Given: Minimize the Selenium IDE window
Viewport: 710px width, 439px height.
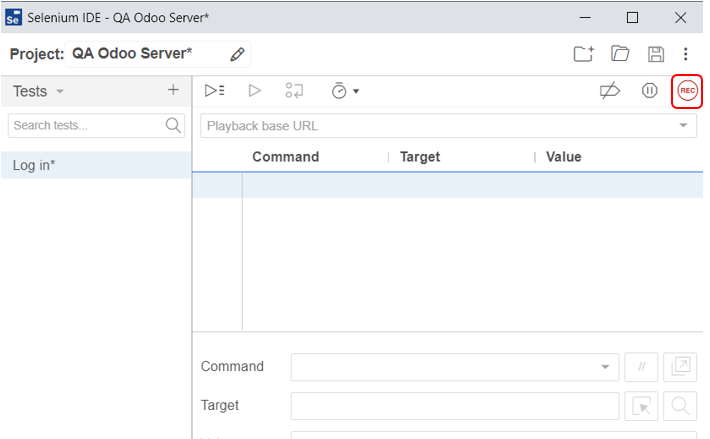Looking at the screenshot, I should pyautogui.click(x=585, y=18).
